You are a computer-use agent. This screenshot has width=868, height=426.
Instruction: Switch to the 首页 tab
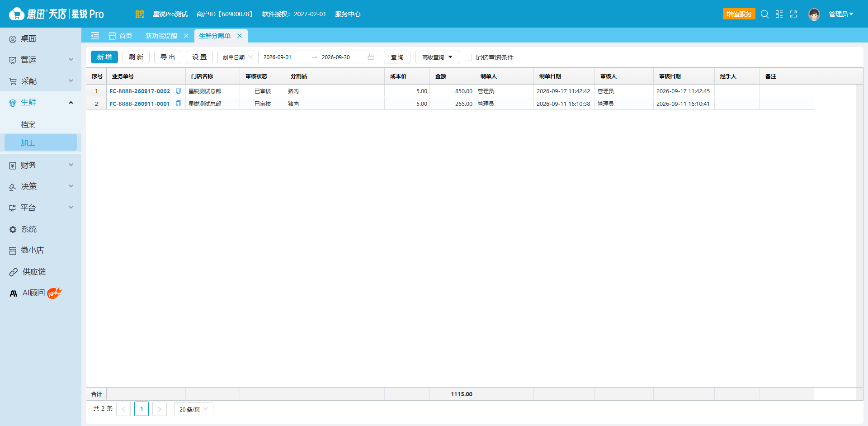pyautogui.click(x=121, y=36)
